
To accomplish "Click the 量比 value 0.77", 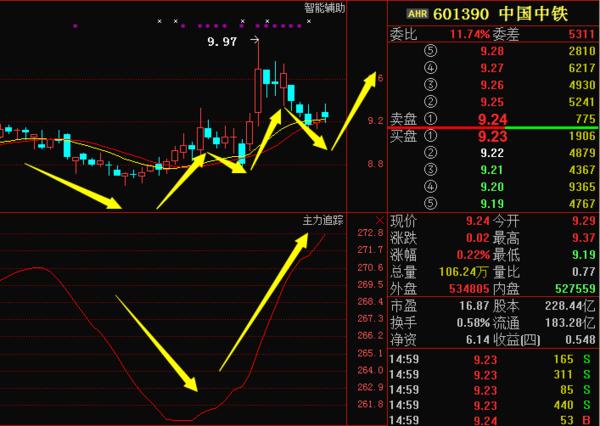I will point(584,272).
